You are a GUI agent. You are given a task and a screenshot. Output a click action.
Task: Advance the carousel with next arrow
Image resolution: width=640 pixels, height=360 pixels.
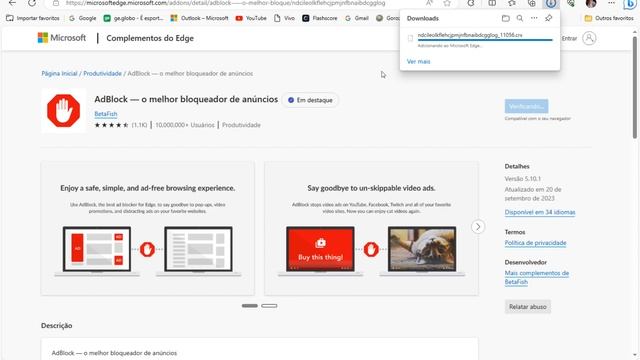click(x=478, y=227)
